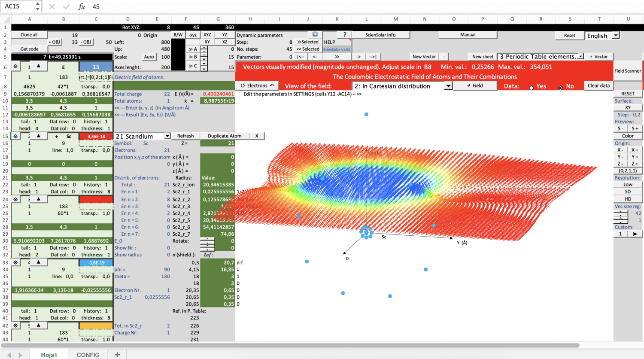Screen dimensions: 644x359
Task: Open the English language dropdown
Action: [616, 36]
